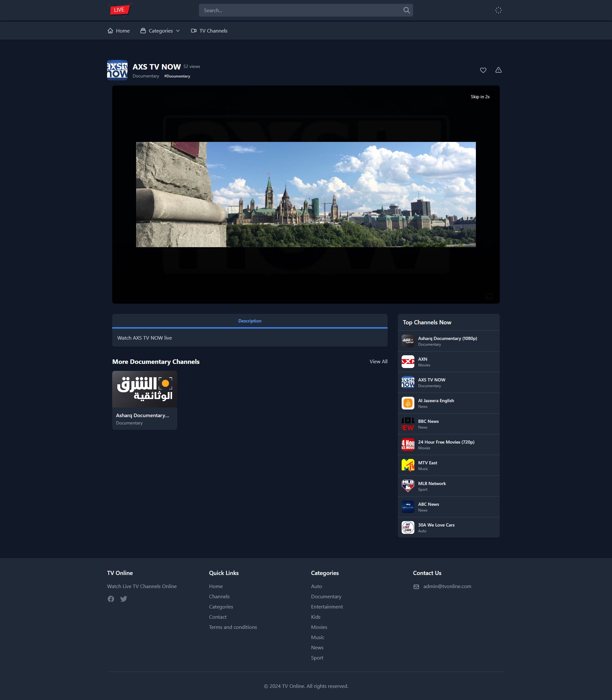612x700 pixels.
Task: Click View All documentary channels link
Action: tap(378, 361)
